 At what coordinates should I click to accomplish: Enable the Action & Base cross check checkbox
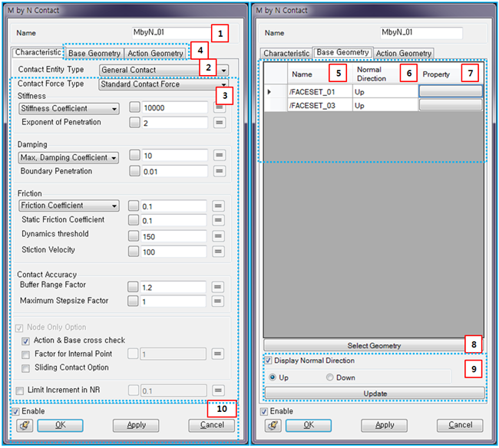point(25,341)
